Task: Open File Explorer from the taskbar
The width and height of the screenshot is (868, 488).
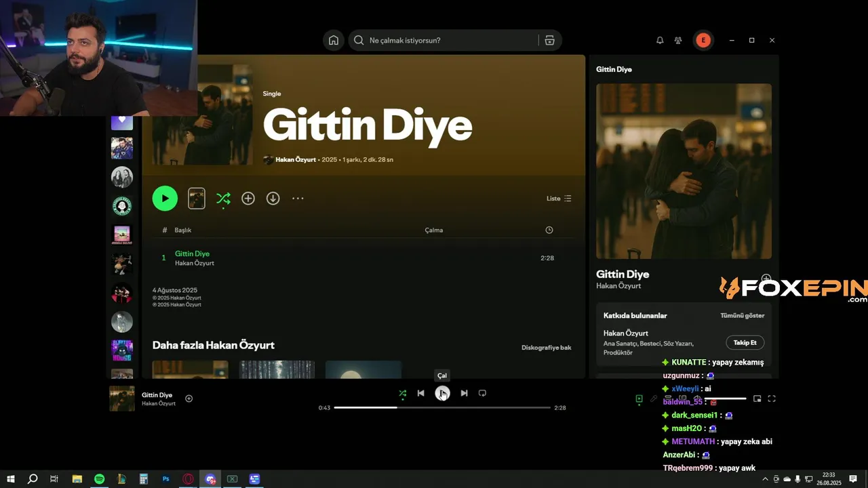Action: click(77, 479)
